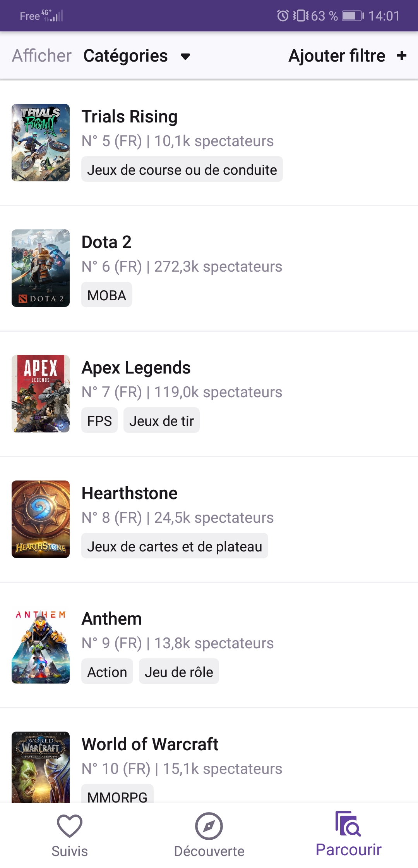Tap the alarm clock status icon

tap(283, 16)
